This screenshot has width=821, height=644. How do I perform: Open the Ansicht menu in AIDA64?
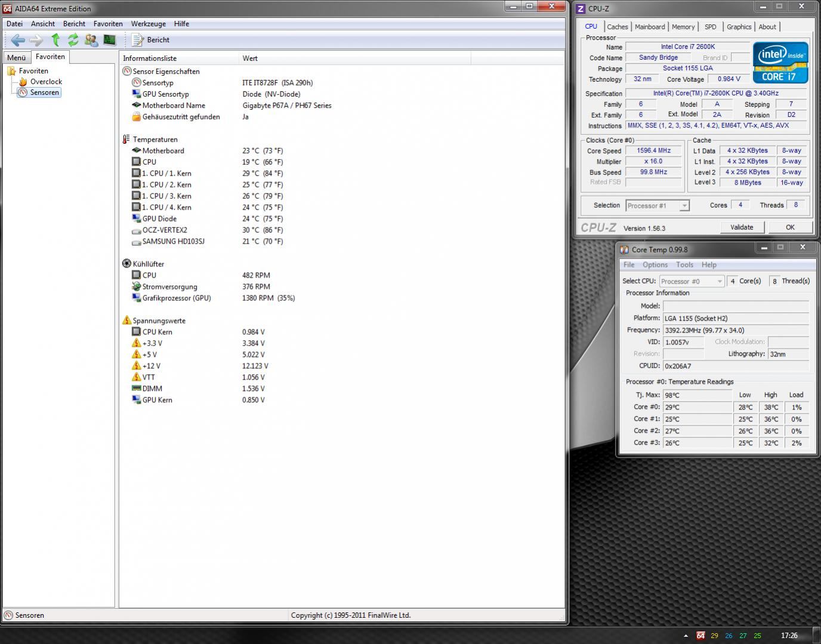coord(43,24)
